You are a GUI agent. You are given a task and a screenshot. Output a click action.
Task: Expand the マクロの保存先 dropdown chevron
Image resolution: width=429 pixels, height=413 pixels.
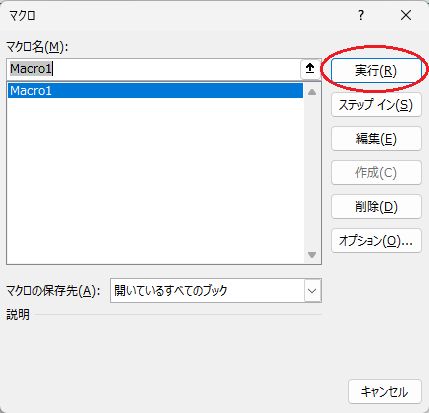(312, 291)
